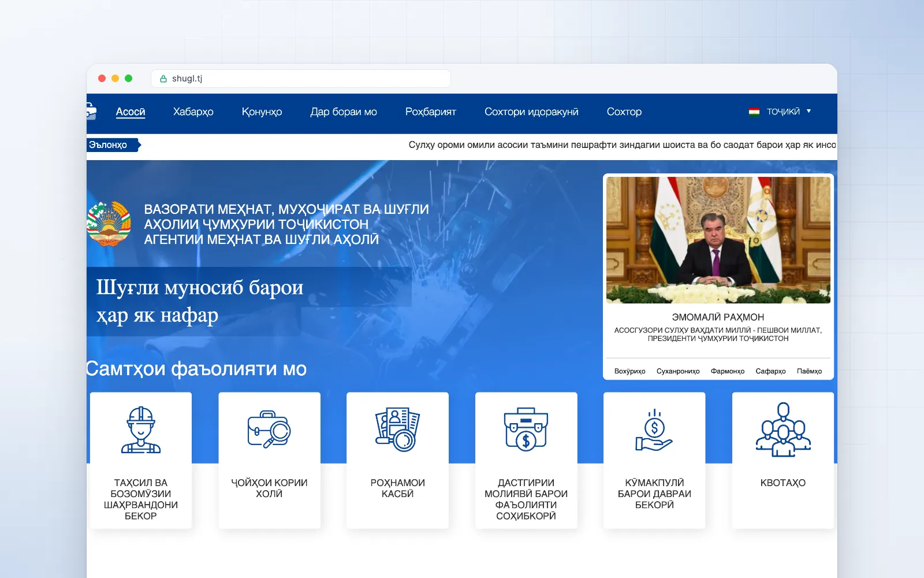Click the national emblem of Tajikistan
This screenshot has height=578, width=924.
point(109,224)
